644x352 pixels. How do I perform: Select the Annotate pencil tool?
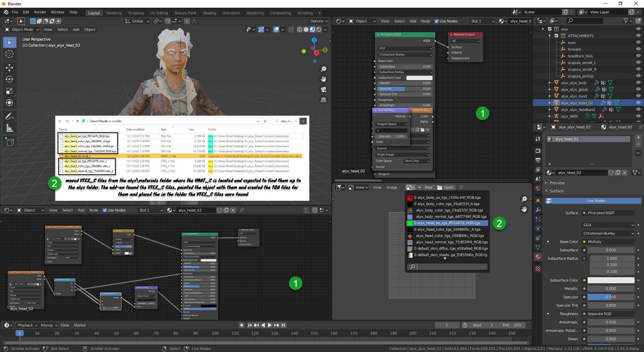9,116
